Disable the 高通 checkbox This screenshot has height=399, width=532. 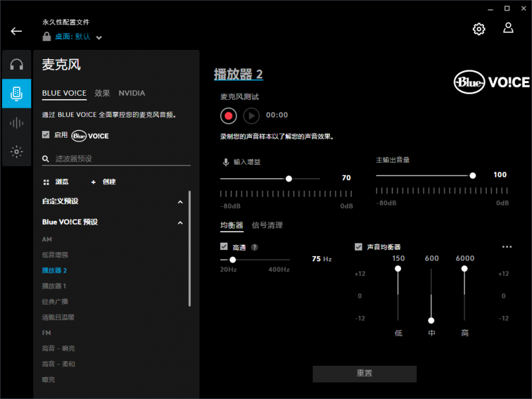pyautogui.click(x=224, y=246)
